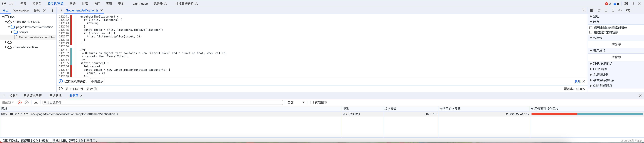Enable pause on caught exceptions checkbox
Viewport: 644px width, 143px height.
591,32
